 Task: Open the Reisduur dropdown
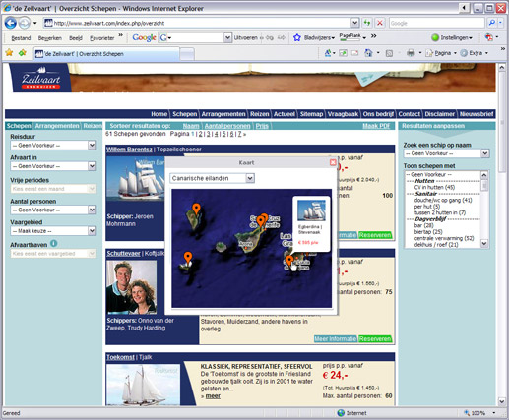point(53,146)
